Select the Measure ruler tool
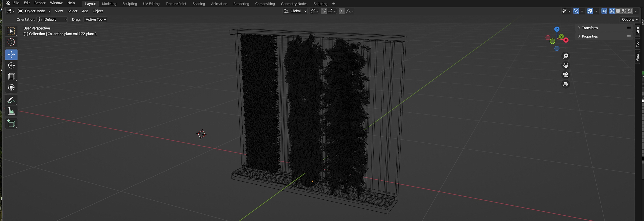The height and width of the screenshot is (221, 644). [x=11, y=111]
